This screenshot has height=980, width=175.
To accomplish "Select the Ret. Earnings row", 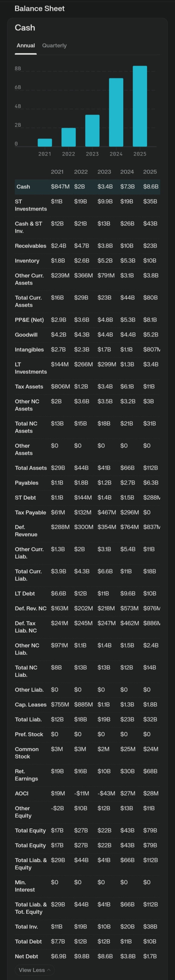I will [87, 775].
